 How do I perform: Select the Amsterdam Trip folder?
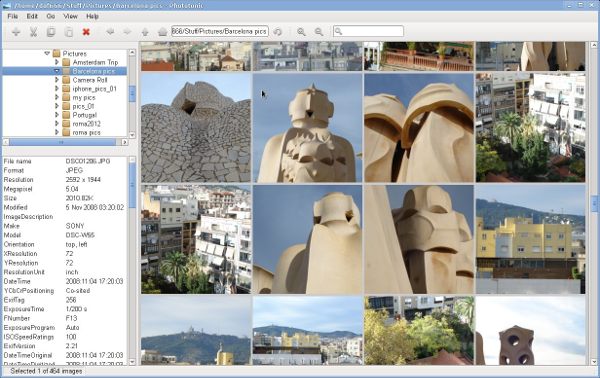point(95,62)
